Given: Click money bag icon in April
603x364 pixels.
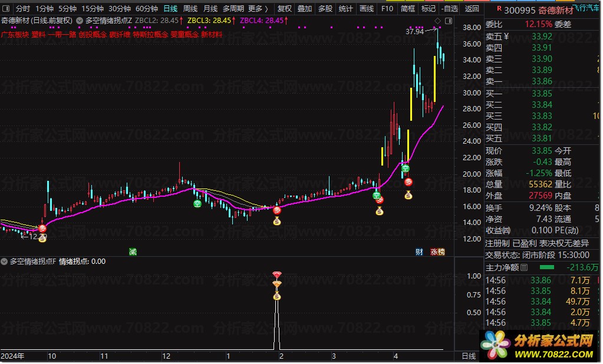Looking at the screenshot, I should pos(408,196).
